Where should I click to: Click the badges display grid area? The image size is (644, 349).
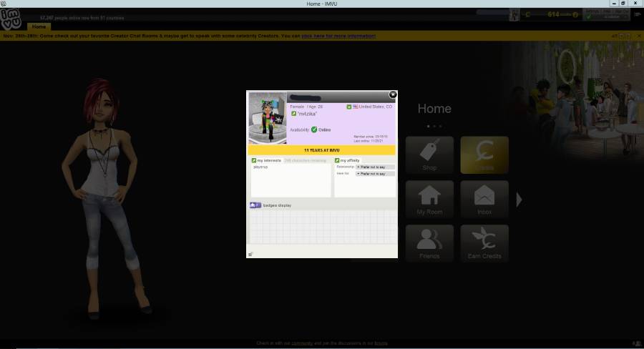tap(323, 227)
